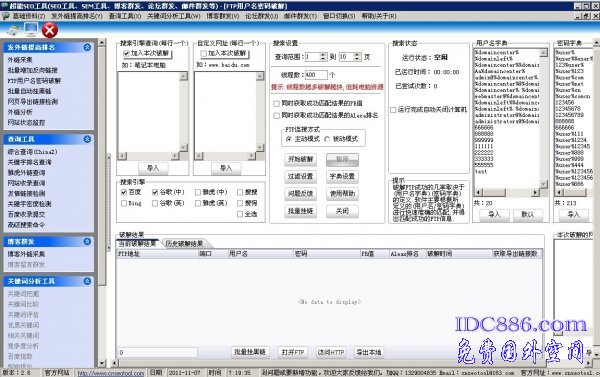
Task: Check 运行完成自动关闭计算机 option
Action: point(393,110)
